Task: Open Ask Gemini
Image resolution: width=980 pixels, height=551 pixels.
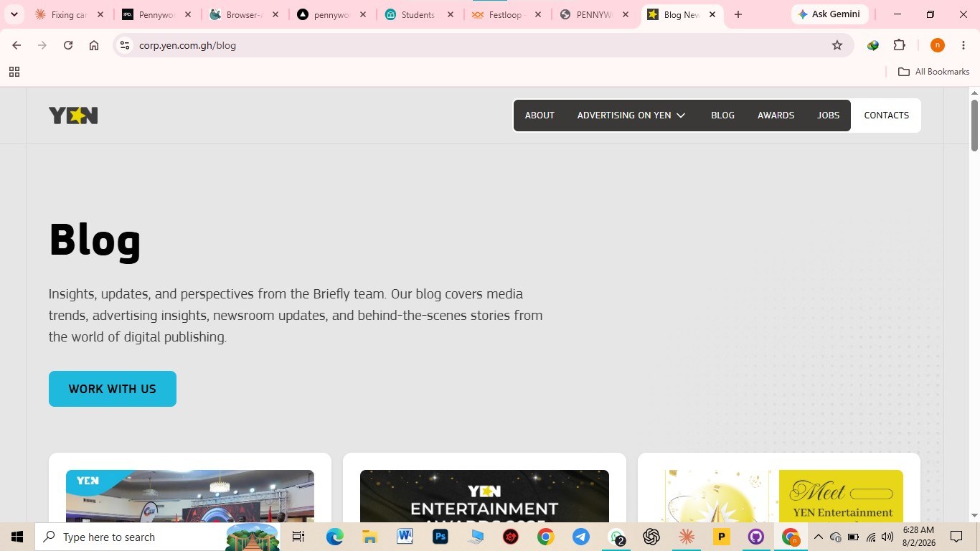Action: pos(830,14)
